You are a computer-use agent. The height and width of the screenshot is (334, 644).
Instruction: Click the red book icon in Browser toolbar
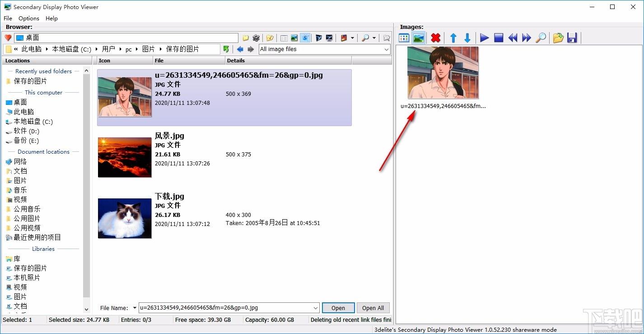(344, 38)
